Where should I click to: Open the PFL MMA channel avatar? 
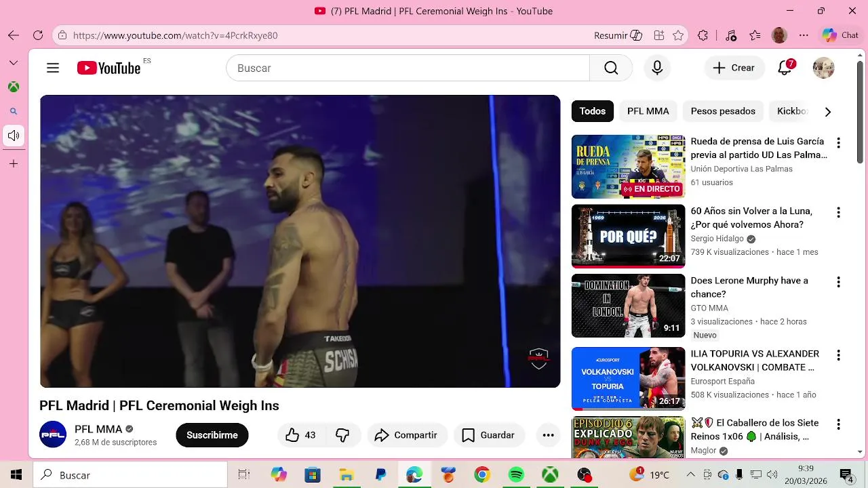53,434
